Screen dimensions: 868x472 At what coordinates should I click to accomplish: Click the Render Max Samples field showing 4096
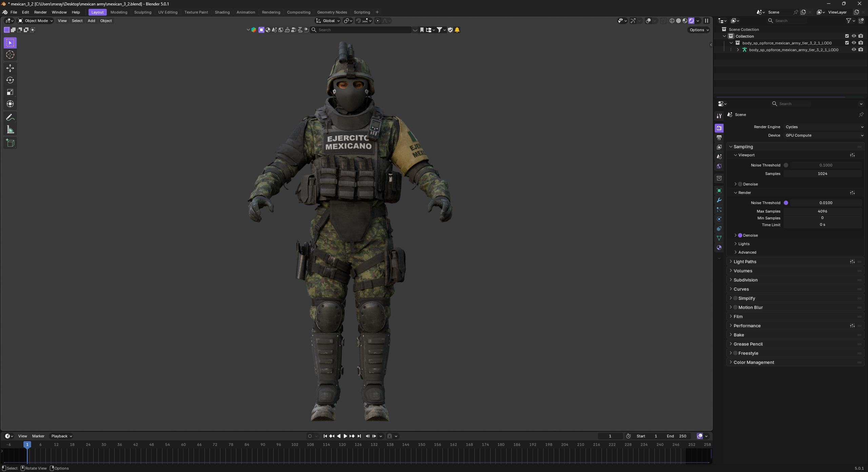pyautogui.click(x=822, y=211)
